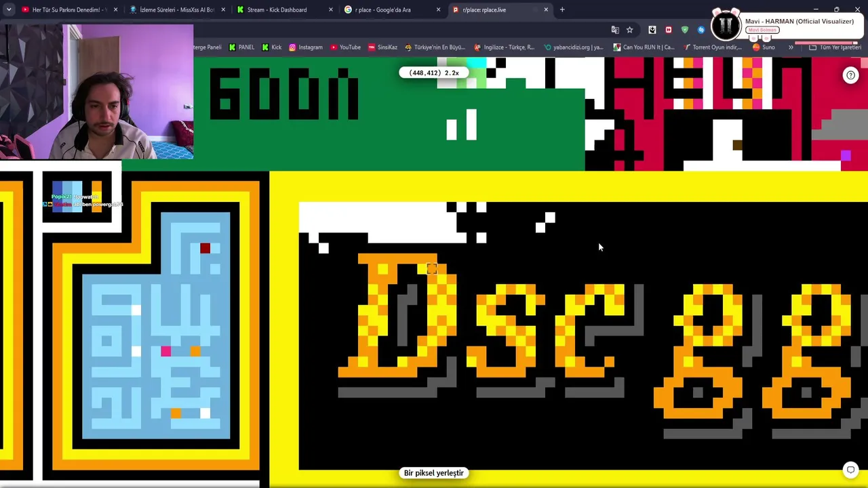Open the blue Shazam extension icon
868x488 pixels.
[701, 30]
